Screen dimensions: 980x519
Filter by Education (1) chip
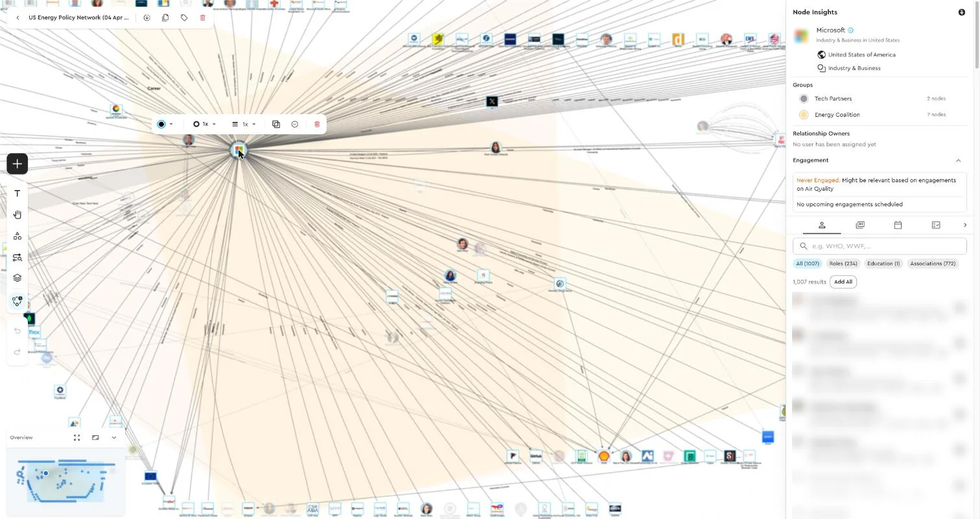point(883,263)
